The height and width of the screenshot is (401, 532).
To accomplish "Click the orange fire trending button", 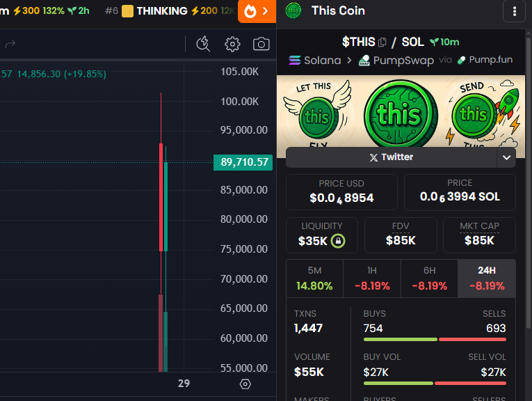I will coord(257,11).
